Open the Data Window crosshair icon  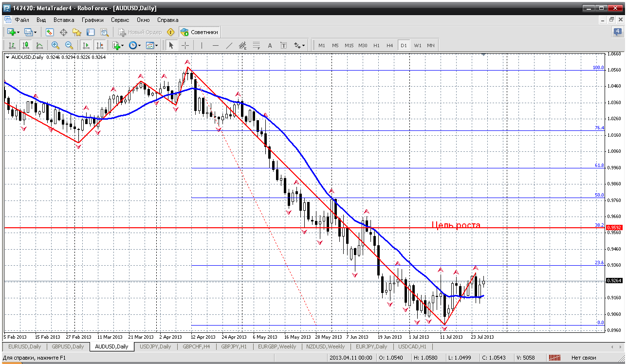coord(63,32)
